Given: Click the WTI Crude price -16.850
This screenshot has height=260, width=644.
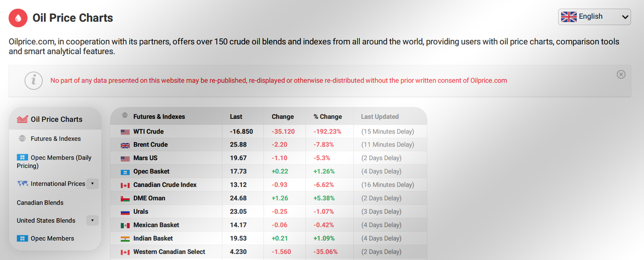Looking at the screenshot, I should coord(242,132).
